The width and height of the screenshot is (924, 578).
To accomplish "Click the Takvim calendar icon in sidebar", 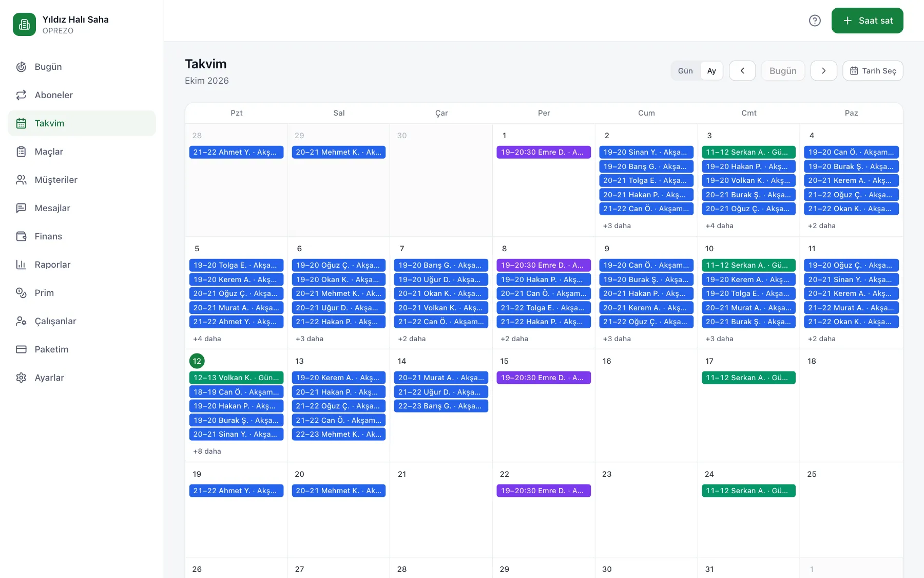I will (21, 123).
